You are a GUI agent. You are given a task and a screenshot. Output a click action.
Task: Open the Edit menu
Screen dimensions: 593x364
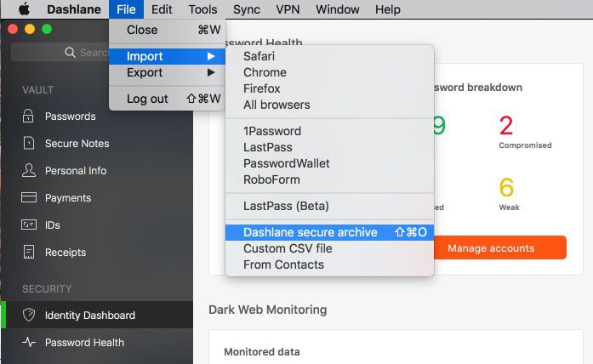click(x=162, y=9)
